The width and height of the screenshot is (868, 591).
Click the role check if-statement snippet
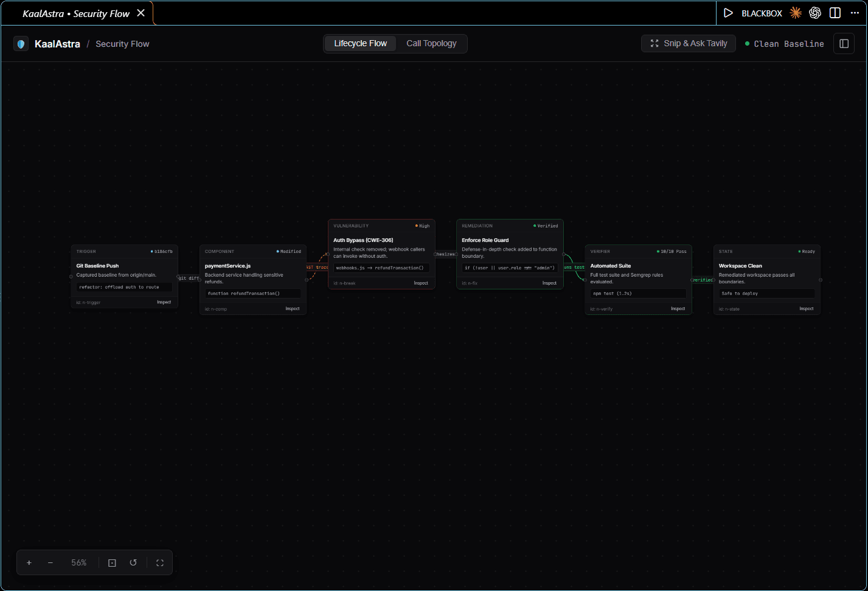pos(509,268)
